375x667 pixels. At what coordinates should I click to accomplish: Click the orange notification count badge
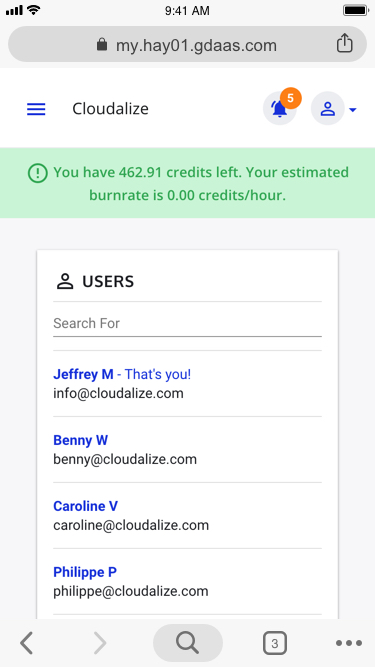coord(291,98)
